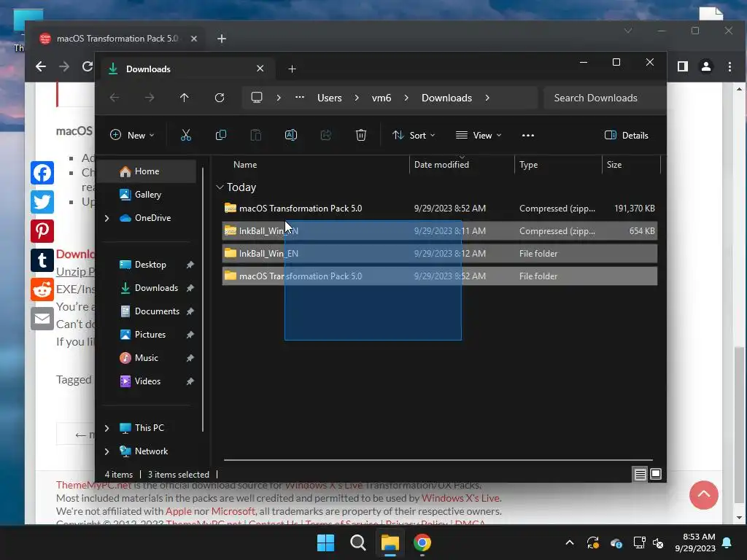Image resolution: width=747 pixels, height=560 pixels.
Task: Share page via Tumblr icon in Chrome
Action: coord(42,260)
